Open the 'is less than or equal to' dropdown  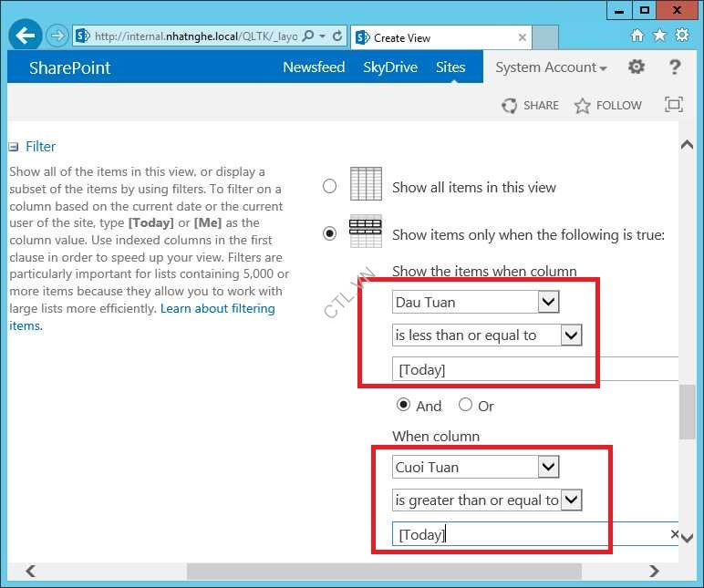pyautogui.click(x=571, y=335)
